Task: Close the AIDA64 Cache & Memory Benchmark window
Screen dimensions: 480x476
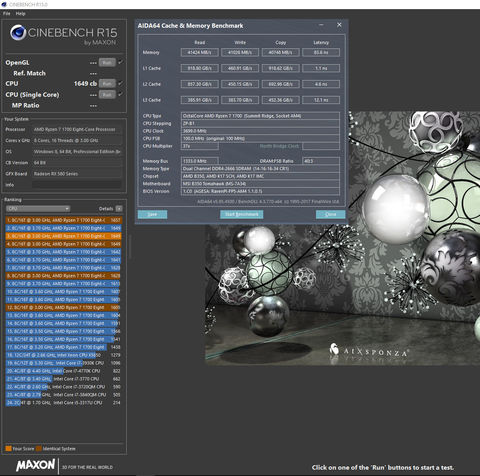Action: click(339, 25)
